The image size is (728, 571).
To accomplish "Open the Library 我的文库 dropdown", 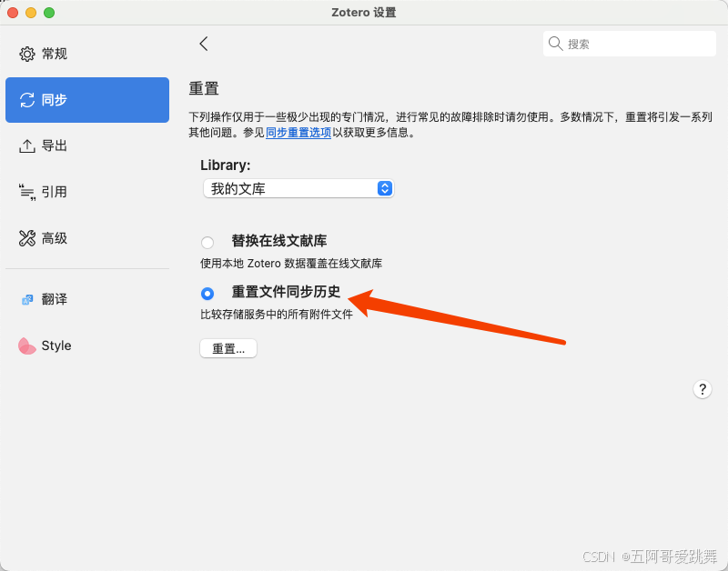I will 298,188.
